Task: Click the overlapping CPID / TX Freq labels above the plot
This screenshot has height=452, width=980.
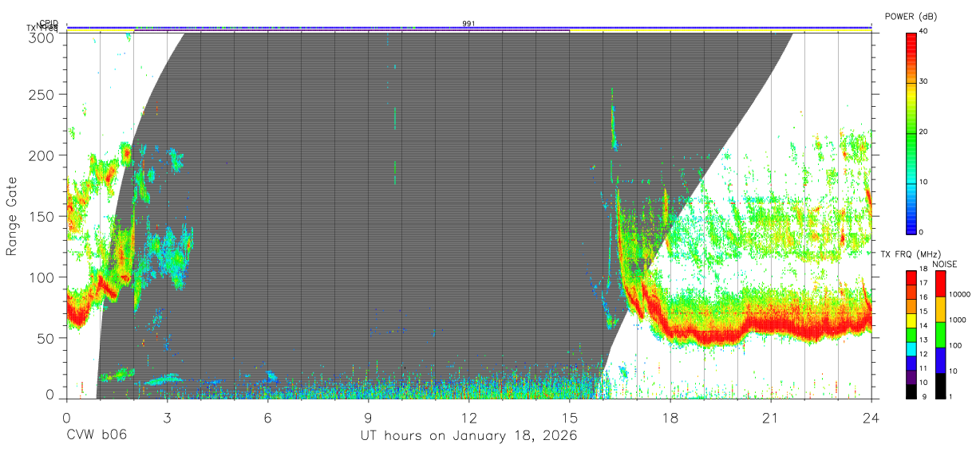Action: coord(44,26)
